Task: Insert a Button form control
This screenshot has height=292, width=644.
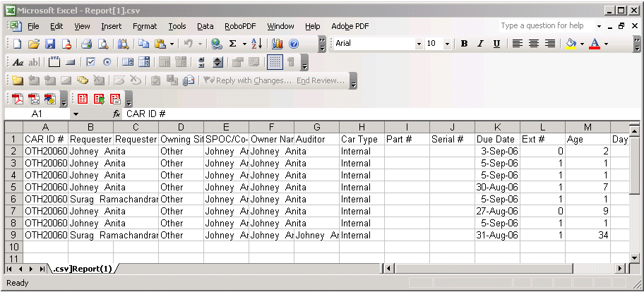Action: point(70,62)
